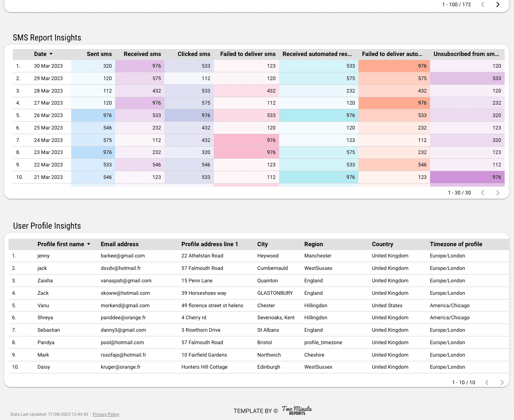Sort by Sent sms column header
This screenshot has width=514, height=420.
click(99, 54)
